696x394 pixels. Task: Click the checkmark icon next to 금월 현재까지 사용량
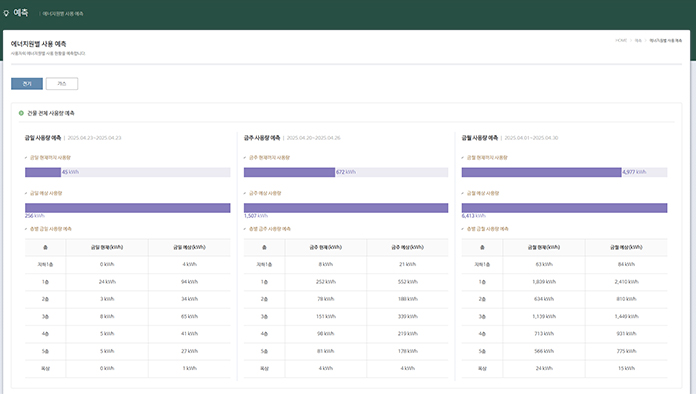(x=463, y=158)
